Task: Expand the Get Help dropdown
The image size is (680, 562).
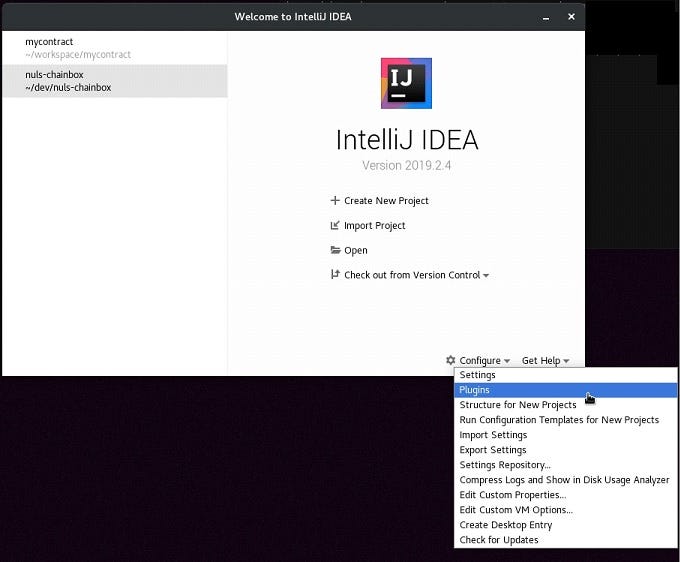Action: pyautogui.click(x=545, y=360)
